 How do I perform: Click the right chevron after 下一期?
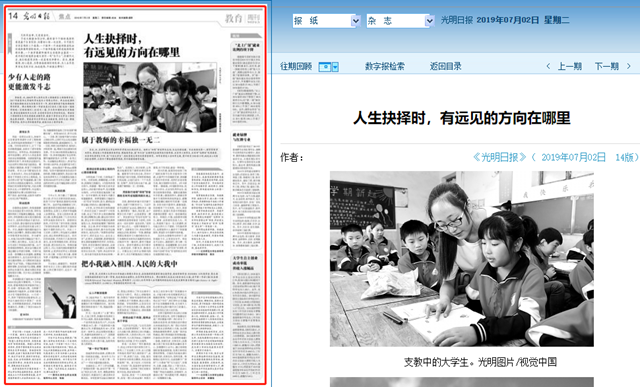coord(629,66)
